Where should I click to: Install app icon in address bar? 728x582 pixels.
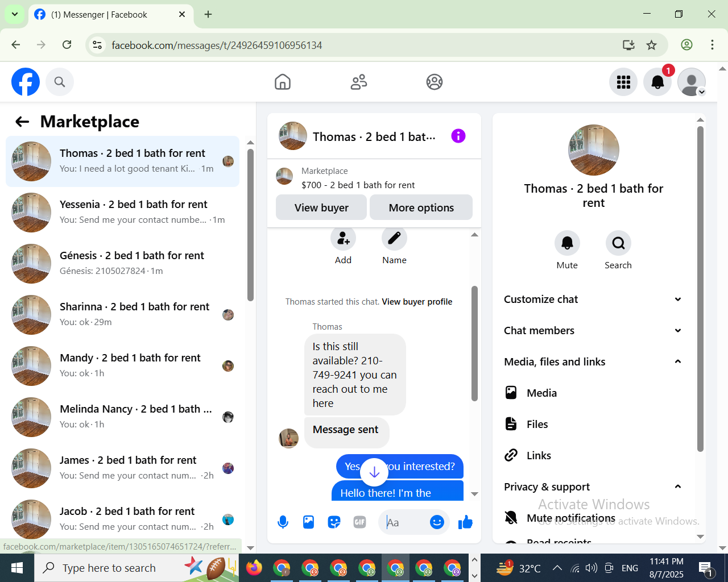(x=628, y=45)
